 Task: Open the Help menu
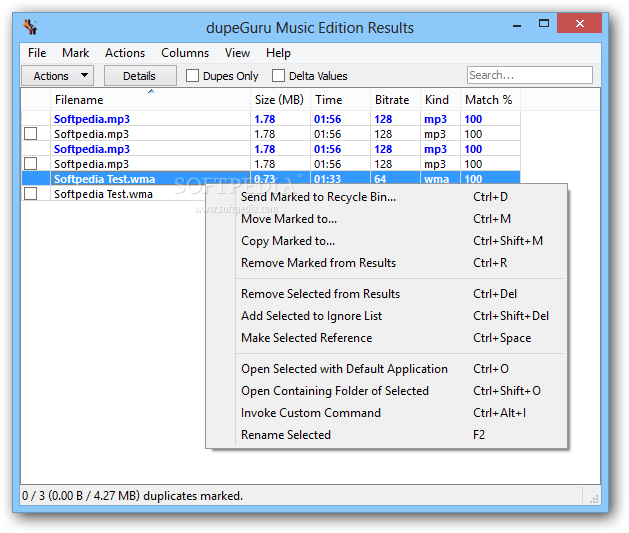(278, 53)
